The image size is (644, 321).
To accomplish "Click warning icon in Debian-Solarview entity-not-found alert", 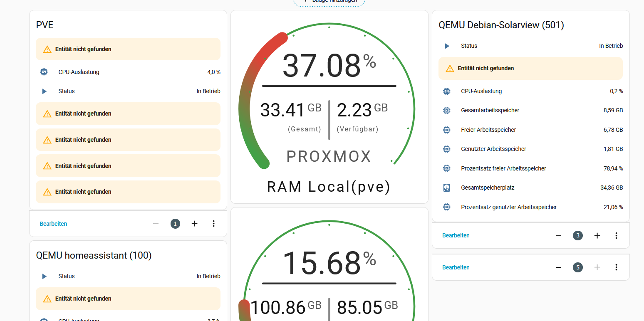I will (x=450, y=69).
